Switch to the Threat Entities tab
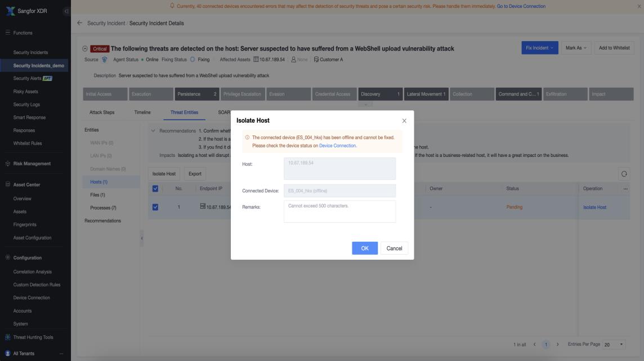 (184, 112)
